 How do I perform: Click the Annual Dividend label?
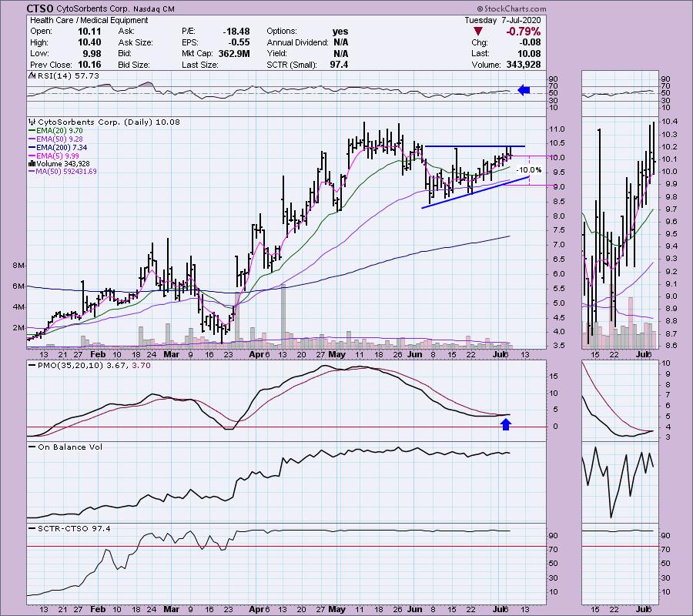[x=297, y=42]
